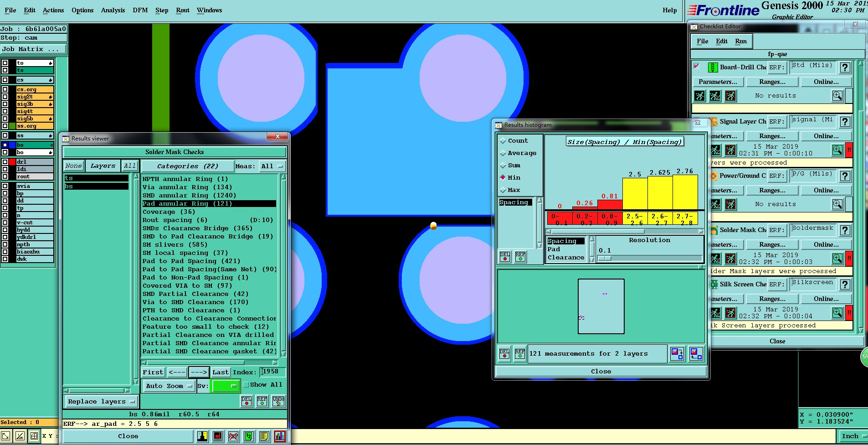Open the Rout menu
Viewport: 868px width, 445px height.
pyautogui.click(x=183, y=10)
